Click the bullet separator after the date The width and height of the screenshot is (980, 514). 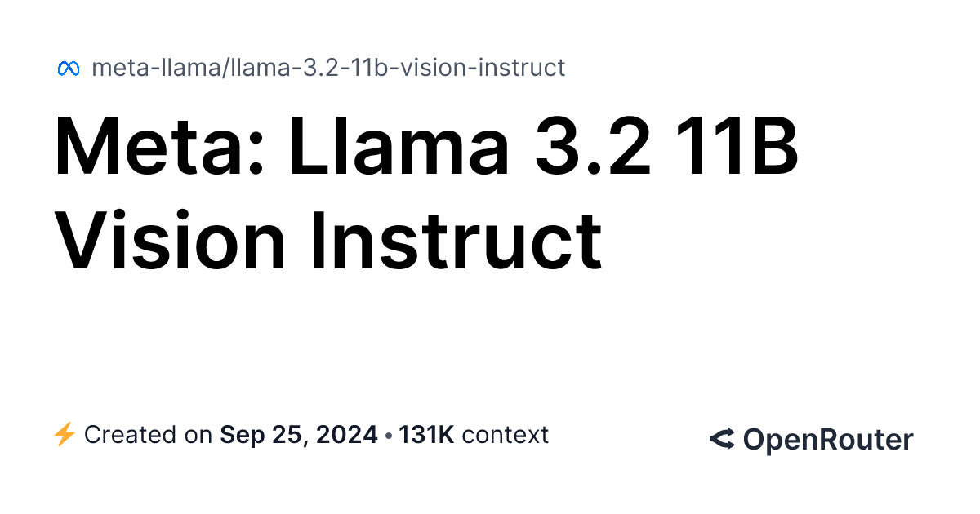click(388, 435)
